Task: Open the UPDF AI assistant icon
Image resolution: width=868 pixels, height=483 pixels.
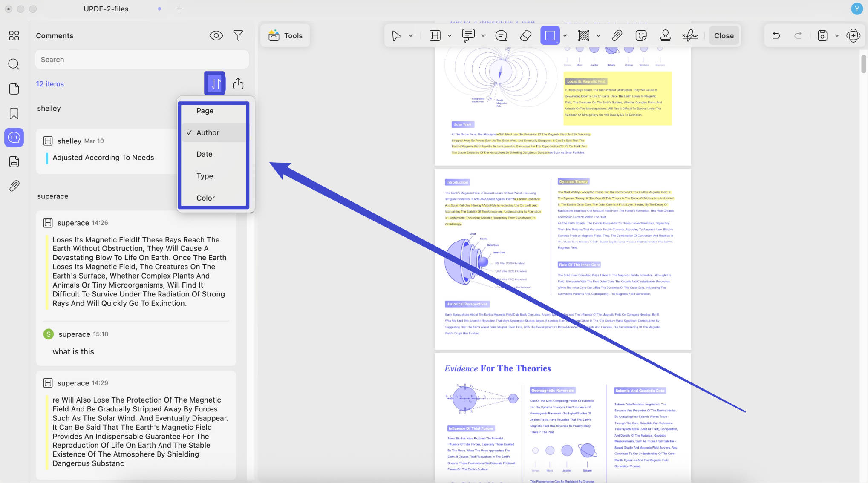Action: point(853,36)
